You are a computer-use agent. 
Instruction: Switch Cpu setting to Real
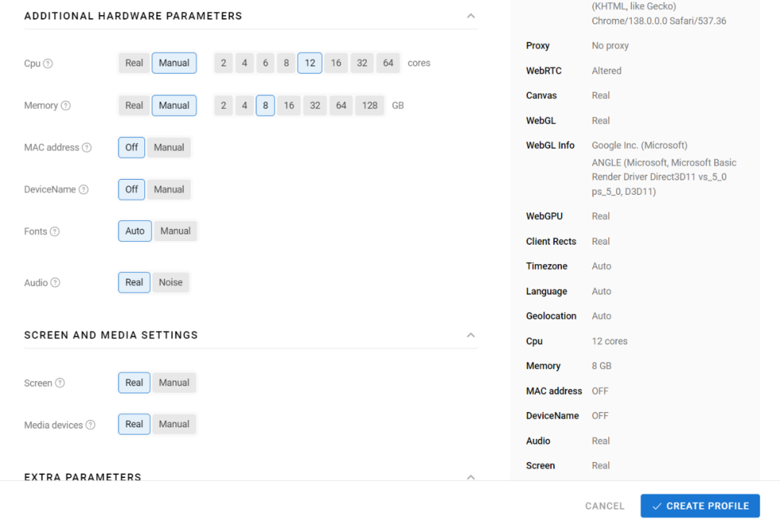(134, 63)
